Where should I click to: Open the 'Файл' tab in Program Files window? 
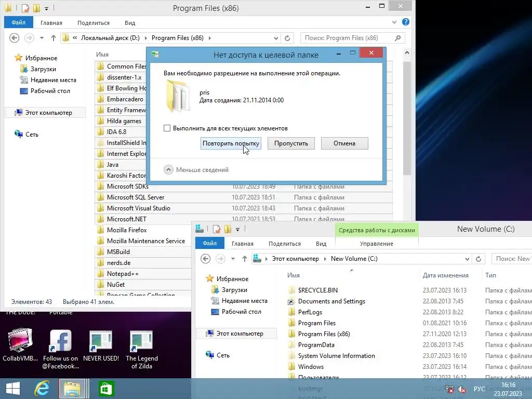coord(19,22)
